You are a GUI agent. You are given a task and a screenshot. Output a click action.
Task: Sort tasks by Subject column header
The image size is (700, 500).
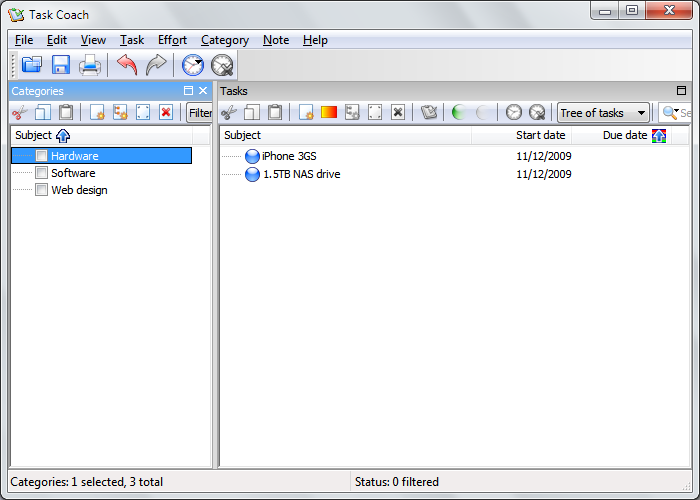[346, 135]
